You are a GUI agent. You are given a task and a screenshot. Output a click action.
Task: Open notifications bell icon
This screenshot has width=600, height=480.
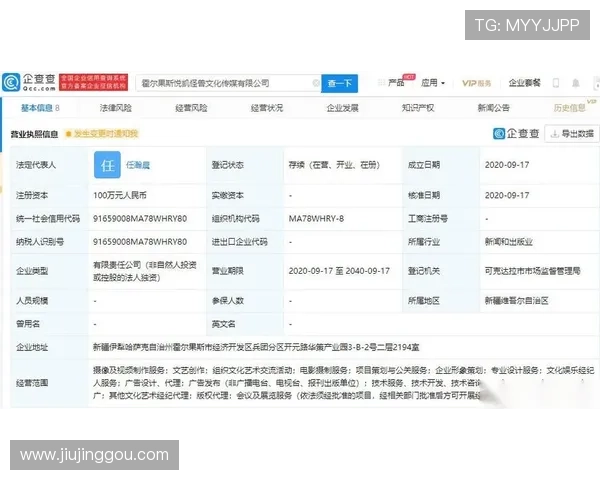(575, 83)
